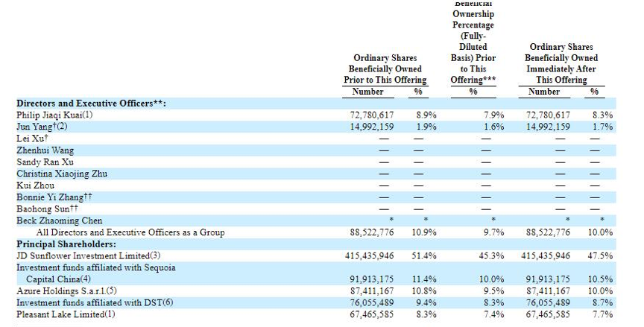Click the name Beck Zhaoming Chen
Screen dimensions: 644x327
click(59, 220)
